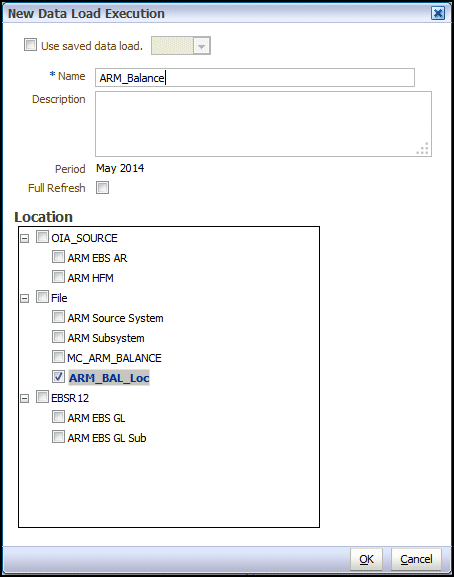454x577 pixels.
Task: Collapse the OIA_SOURCE tree node
Action: [x=24, y=238]
